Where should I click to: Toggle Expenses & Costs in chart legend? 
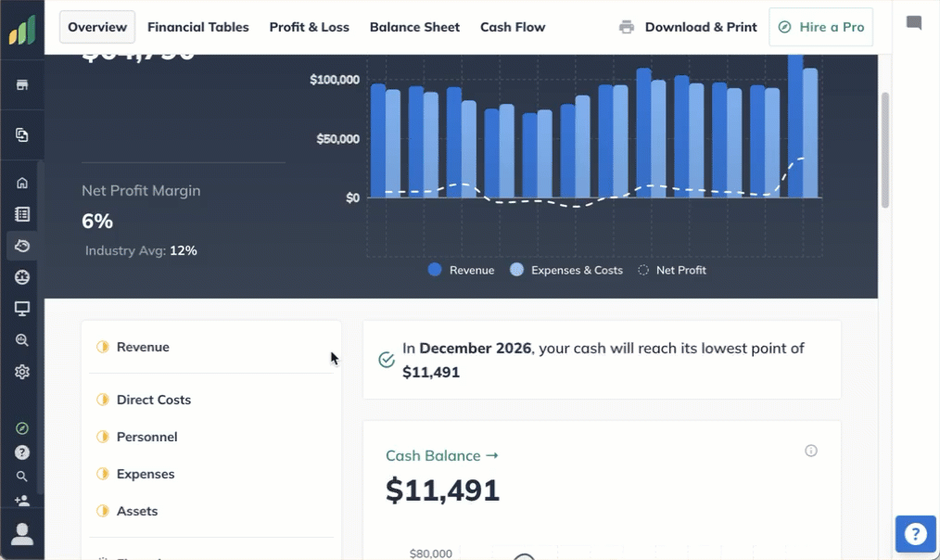click(x=565, y=270)
